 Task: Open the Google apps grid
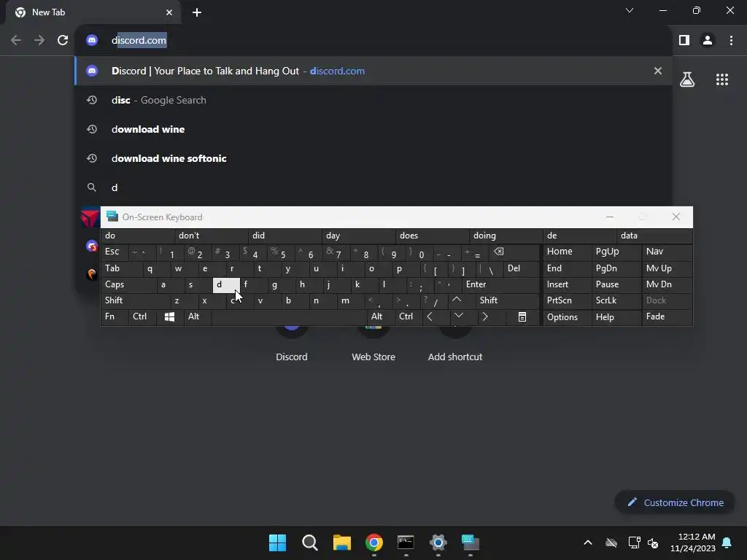tap(722, 79)
